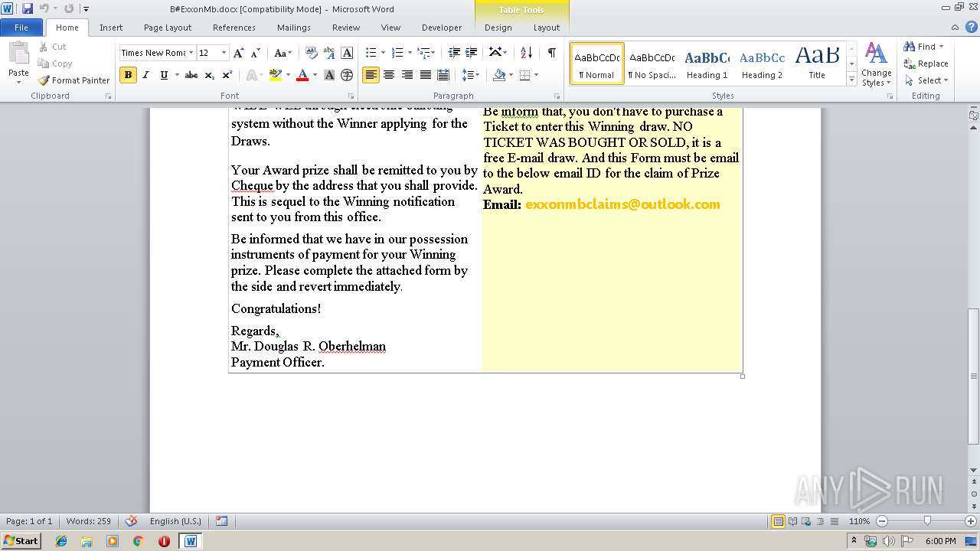Sort the selected text
This screenshot has height=551, width=980.
coord(526,53)
